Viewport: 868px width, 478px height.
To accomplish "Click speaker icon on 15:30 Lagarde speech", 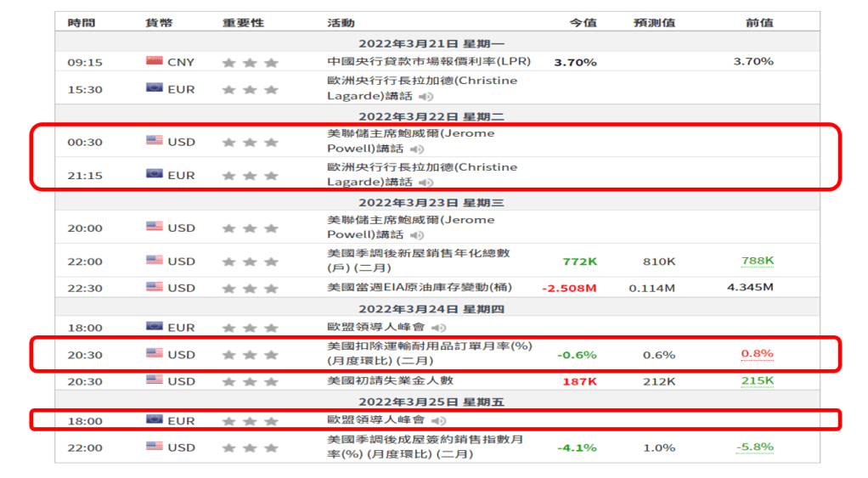I will (x=426, y=97).
